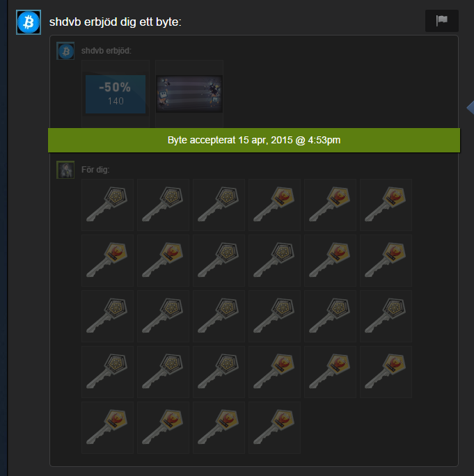Open your own avatar next to 'För dig:'
The width and height of the screenshot is (474, 476).
[x=65, y=170]
